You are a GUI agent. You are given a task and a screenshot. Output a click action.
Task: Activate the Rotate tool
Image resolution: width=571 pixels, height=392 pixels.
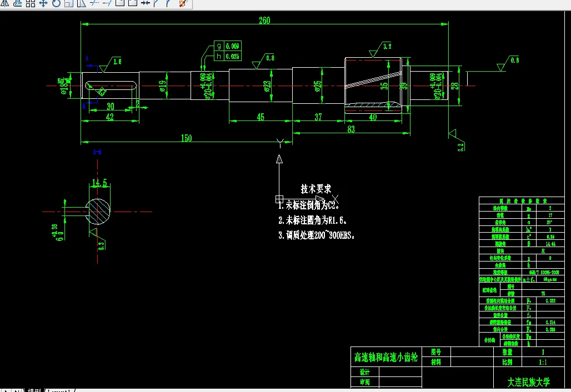56,3
